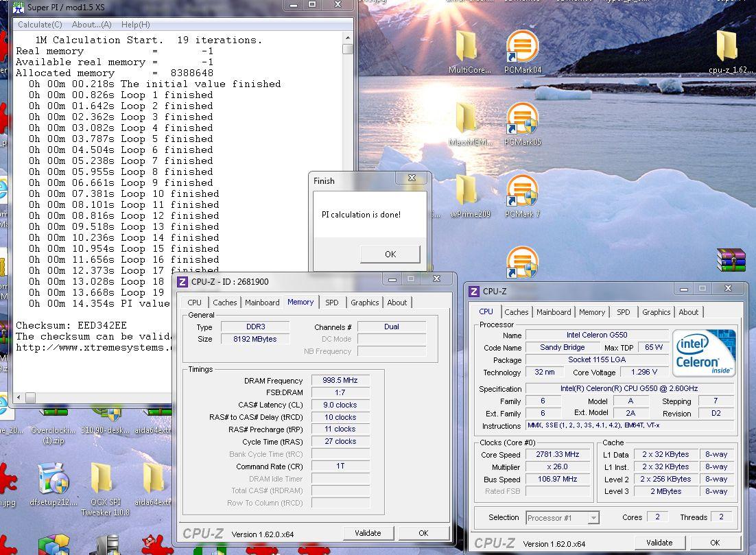756x555 pixels.
Task: Click the PI calculation is done message
Action: click(x=361, y=215)
